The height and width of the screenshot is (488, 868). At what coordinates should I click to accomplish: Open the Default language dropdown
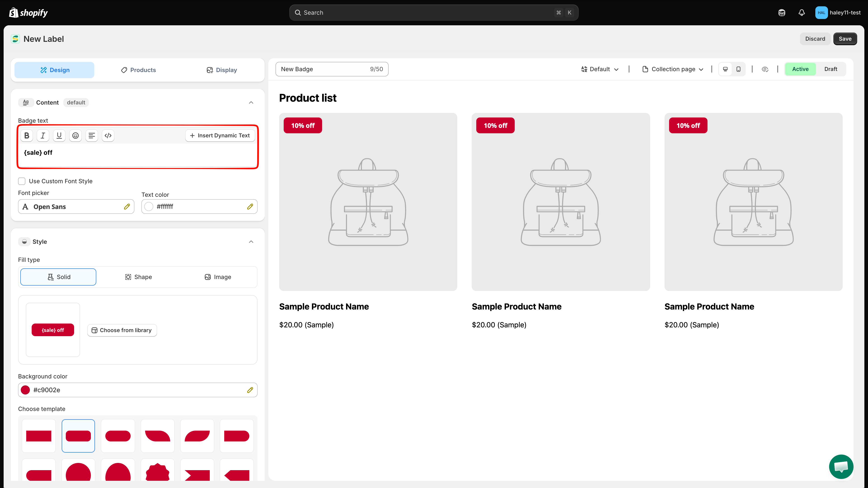(600, 69)
